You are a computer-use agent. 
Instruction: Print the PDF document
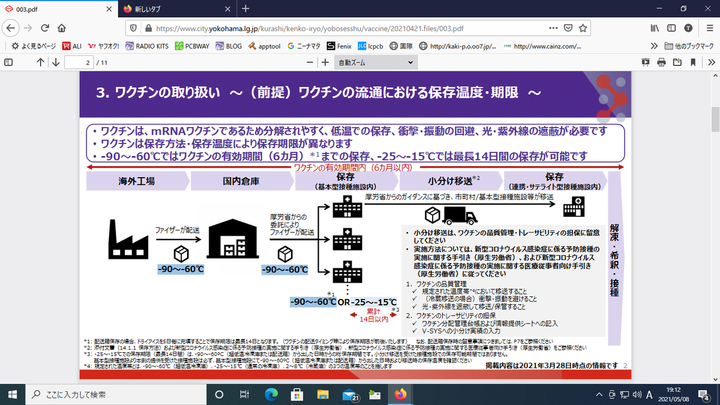660,62
